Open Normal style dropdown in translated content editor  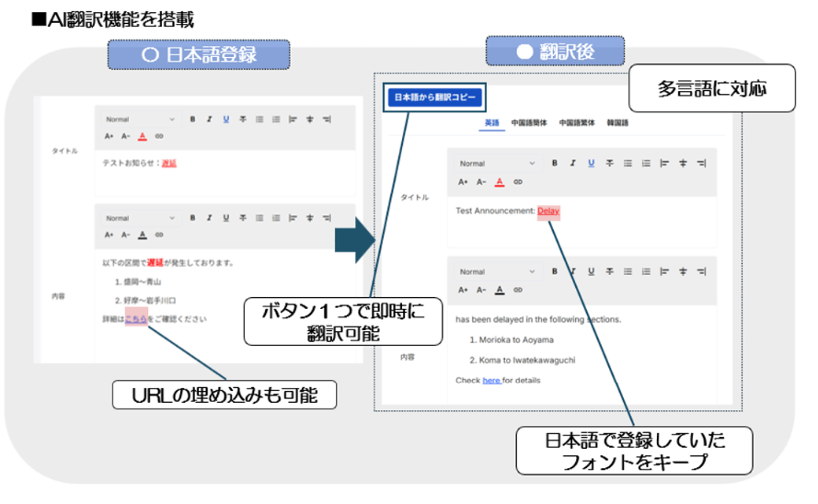pos(497,272)
